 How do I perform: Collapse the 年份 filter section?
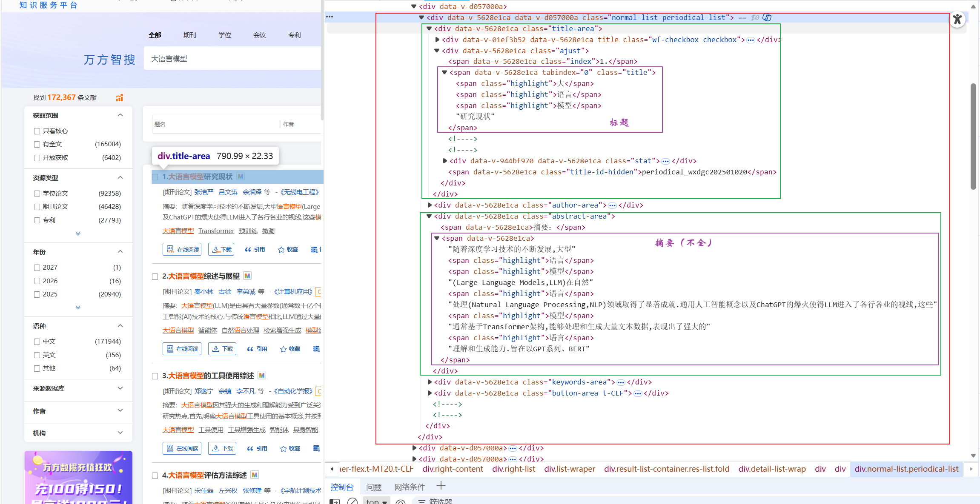(x=120, y=252)
